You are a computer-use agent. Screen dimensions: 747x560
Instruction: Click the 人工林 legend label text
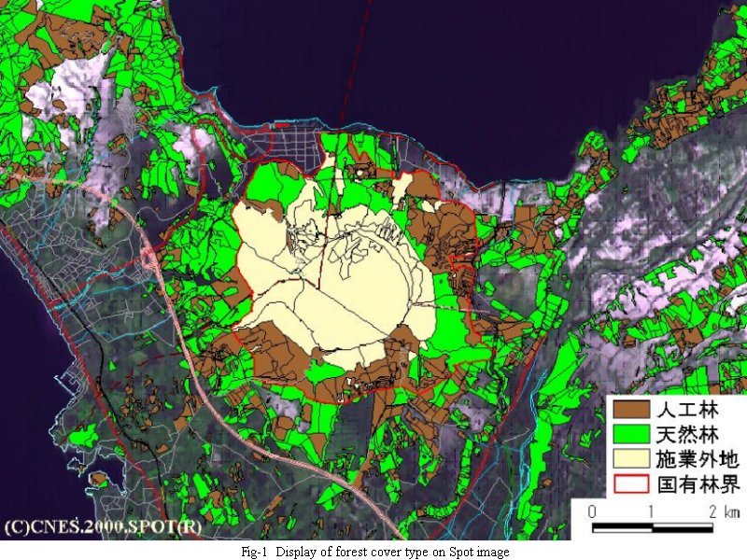[x=686, y=411]
